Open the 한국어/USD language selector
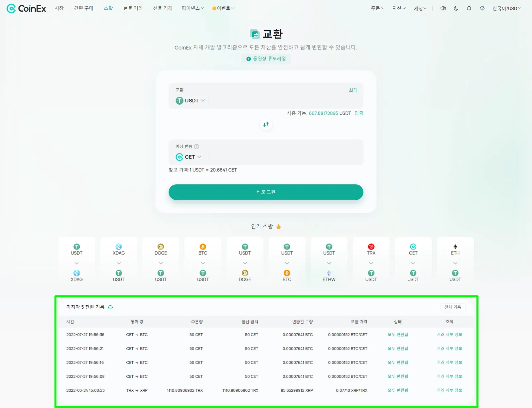 point(507,8)
